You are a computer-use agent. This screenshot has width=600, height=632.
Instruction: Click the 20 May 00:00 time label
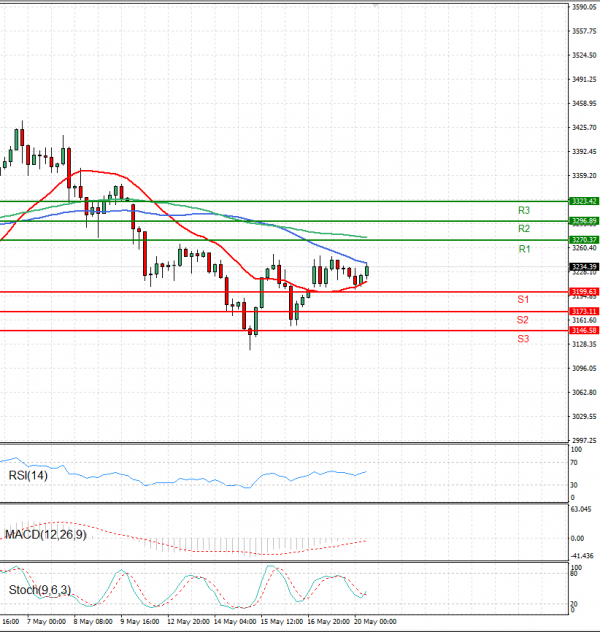(x=377, y=620)
